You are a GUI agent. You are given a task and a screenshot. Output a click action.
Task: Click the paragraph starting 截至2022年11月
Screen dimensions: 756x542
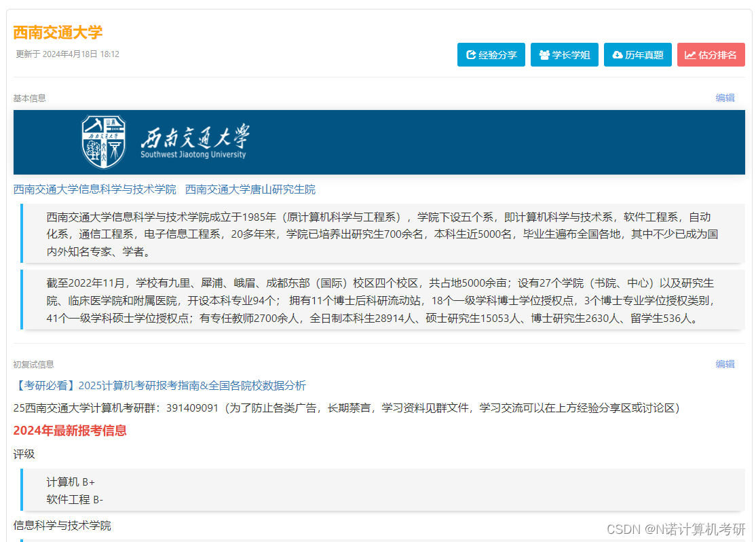coord(383,300)
